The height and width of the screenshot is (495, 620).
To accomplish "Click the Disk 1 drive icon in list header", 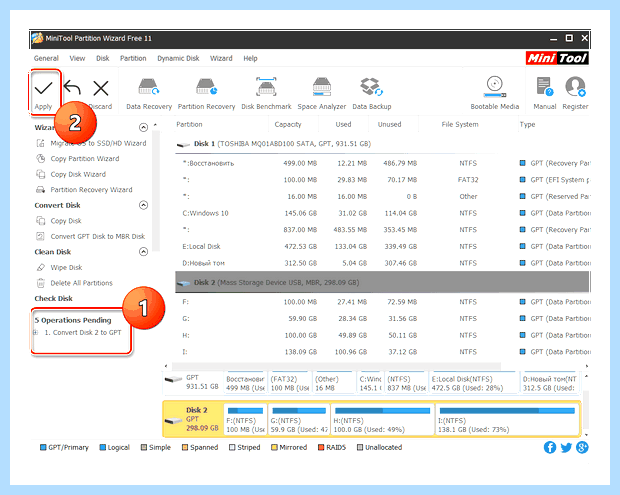I will pyautogui.click(x=183, y=144).
